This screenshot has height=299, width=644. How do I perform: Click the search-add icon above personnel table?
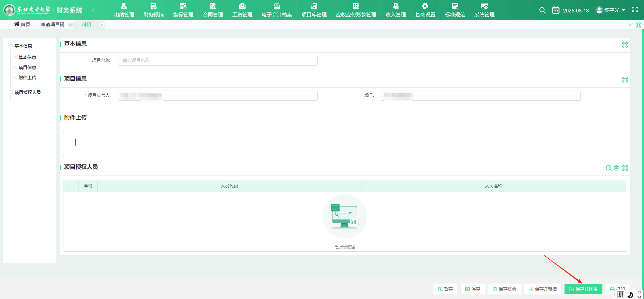click(609, 168)
